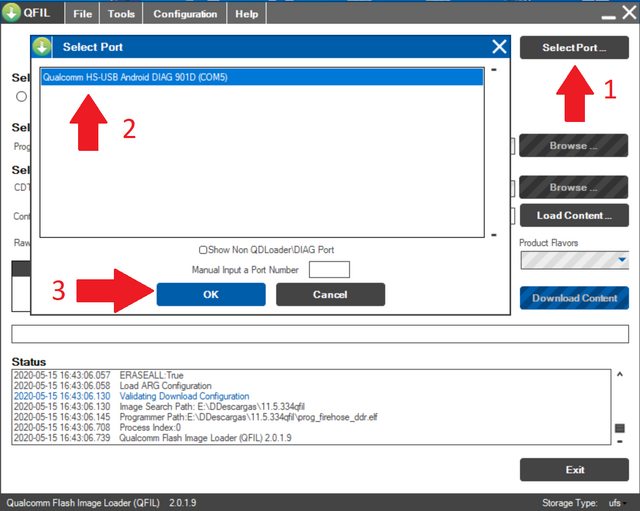Select the partially hidden build type radio button
The width and height of the screenshot is (640, 511).
22,96
